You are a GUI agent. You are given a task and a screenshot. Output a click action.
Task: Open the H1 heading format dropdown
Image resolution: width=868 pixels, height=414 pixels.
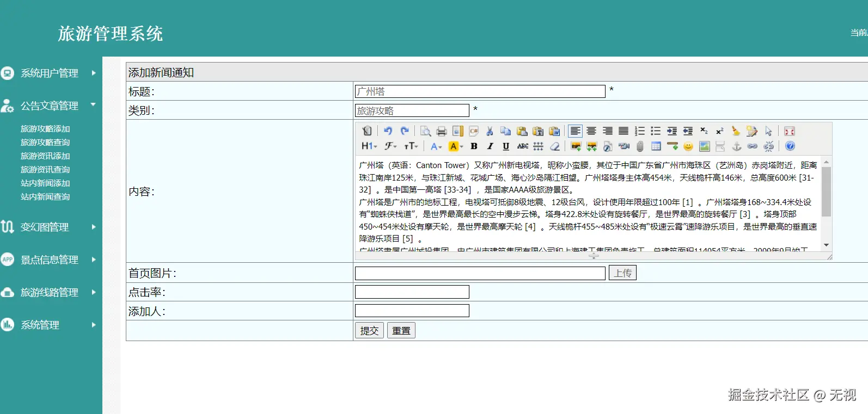tap(369, 146)
